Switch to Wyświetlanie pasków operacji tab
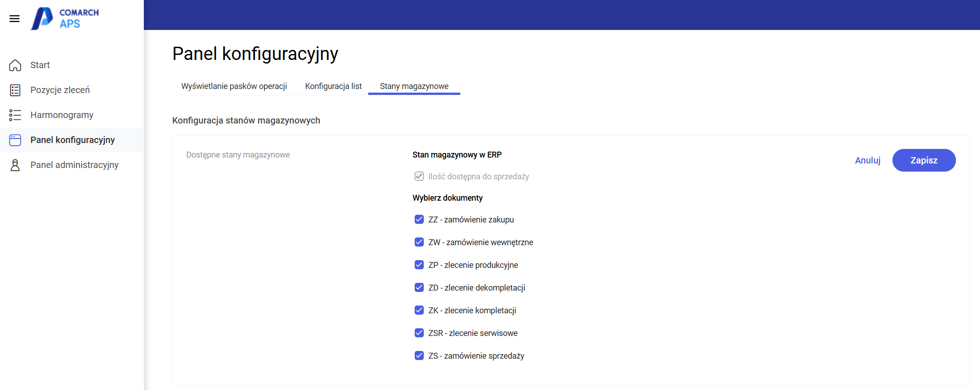This screenshot has height=390, width=980. coord(234,86)
